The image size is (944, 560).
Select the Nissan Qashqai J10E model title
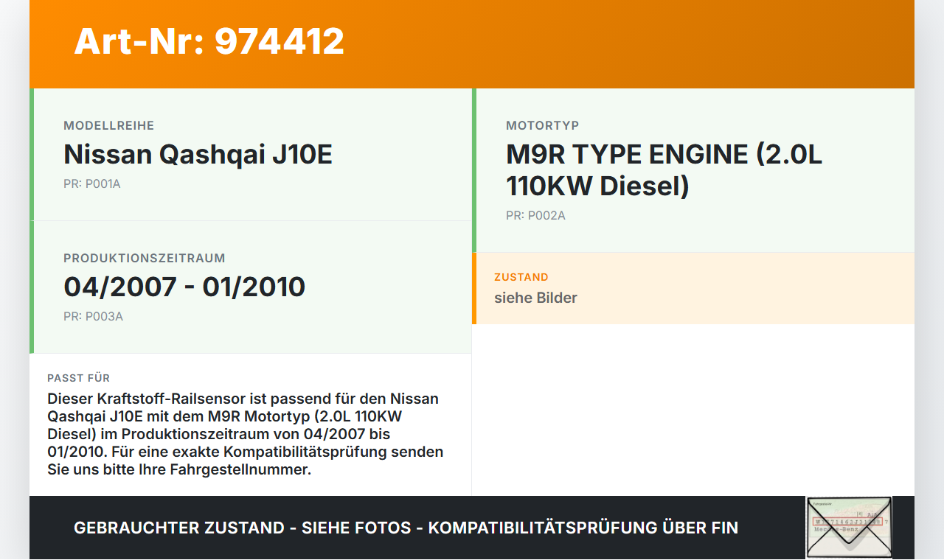(198, 155)
